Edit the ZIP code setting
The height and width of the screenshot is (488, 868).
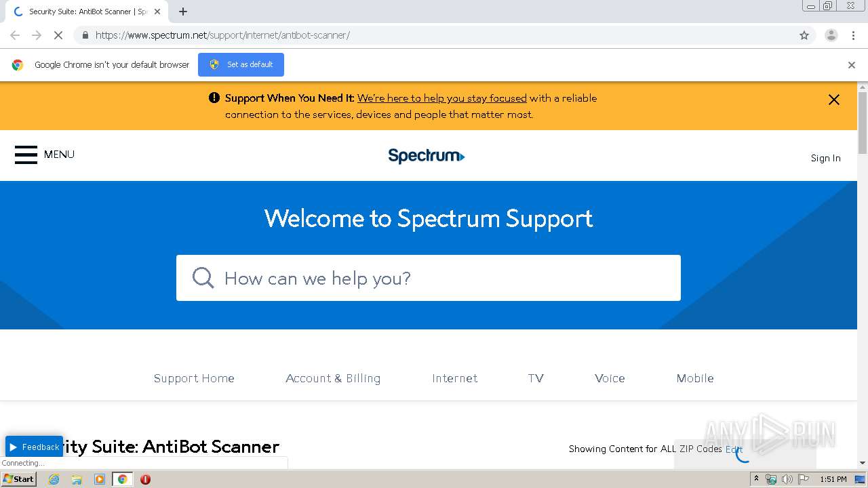tap(734, 449)
